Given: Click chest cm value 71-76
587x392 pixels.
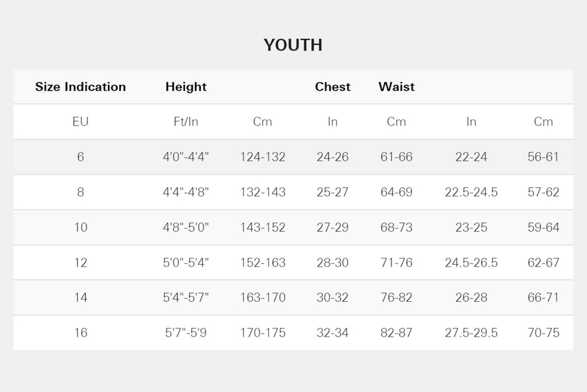Looking at the screenshot, I should coord(396,263).
